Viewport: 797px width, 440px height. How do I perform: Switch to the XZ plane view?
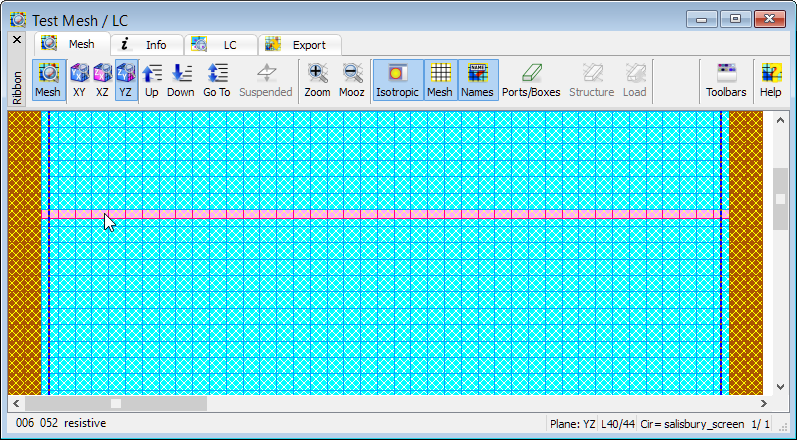pos(102,80)
